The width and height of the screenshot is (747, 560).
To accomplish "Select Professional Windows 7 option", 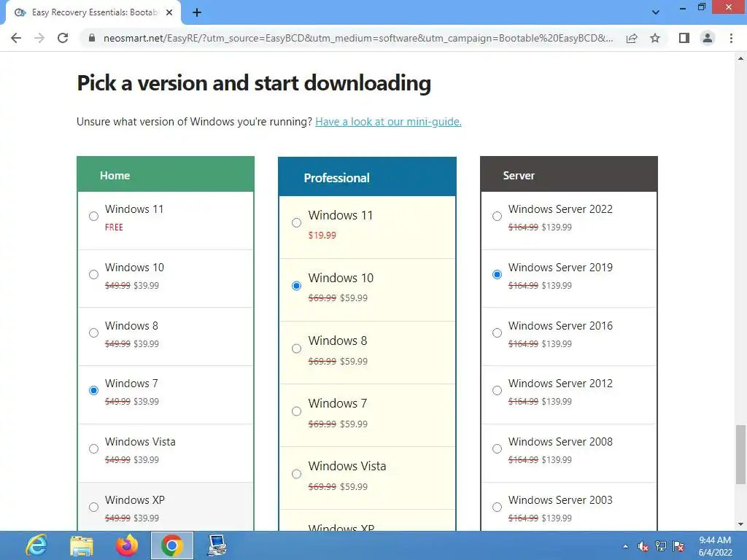I will click(x=296, y=411).
